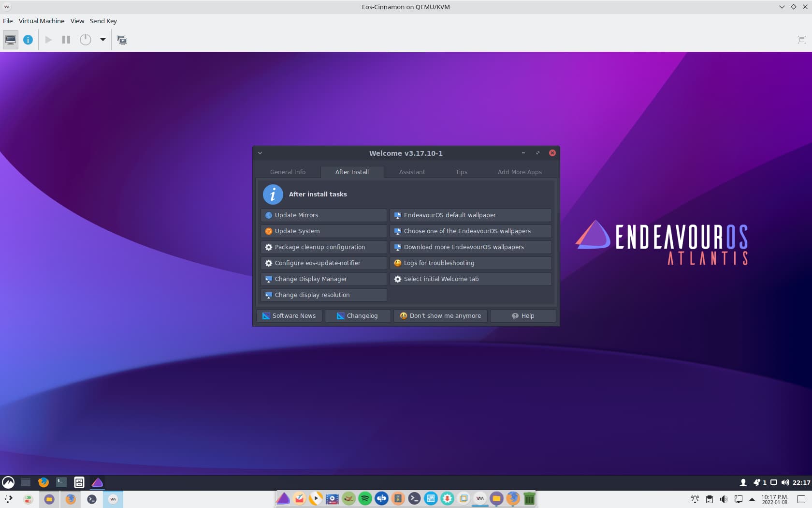
Task: Click network applet in guest panel
Action: 774,482
